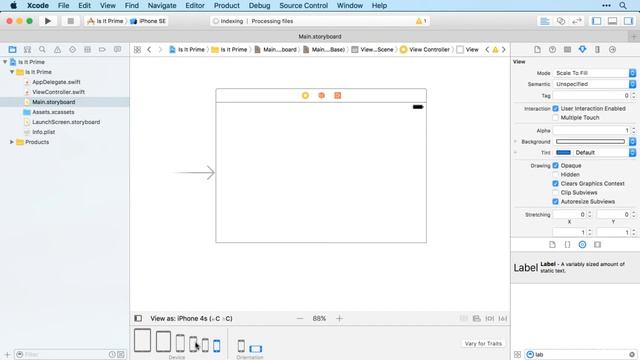Toggle the document outline button

coord(138,318)
